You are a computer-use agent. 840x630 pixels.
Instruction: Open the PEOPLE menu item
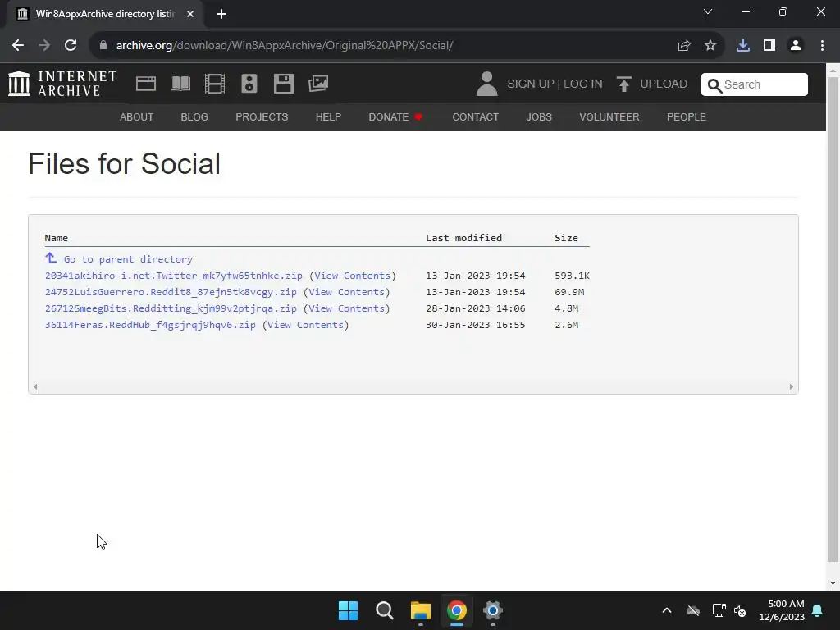(687, 116)
